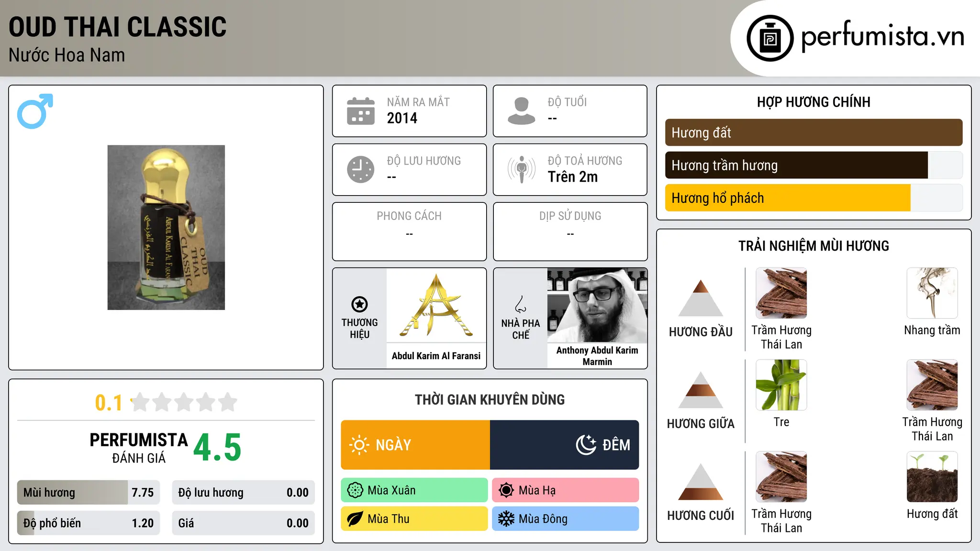Click the Độ lưu hương 0.00 score bar

click(243, 493)
